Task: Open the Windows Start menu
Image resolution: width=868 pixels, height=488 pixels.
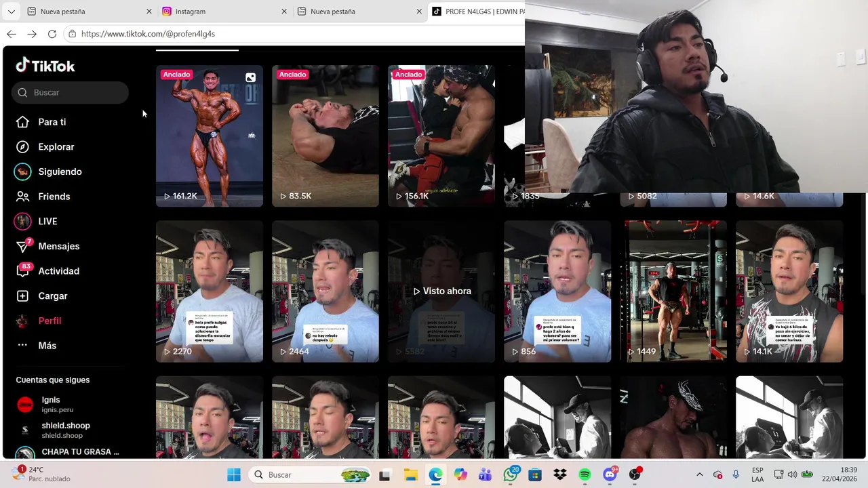Action: click(234, 475)
